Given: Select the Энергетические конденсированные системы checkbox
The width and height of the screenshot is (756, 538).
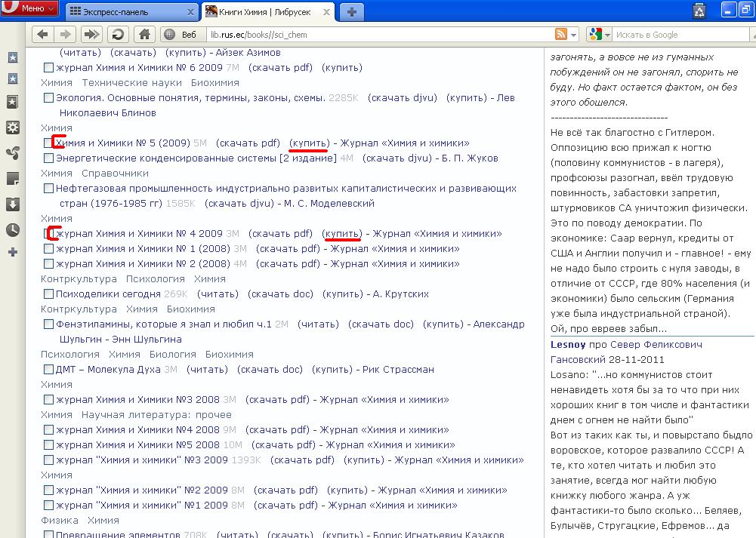Looking at the screenshot, I should (x=48, y=158).
